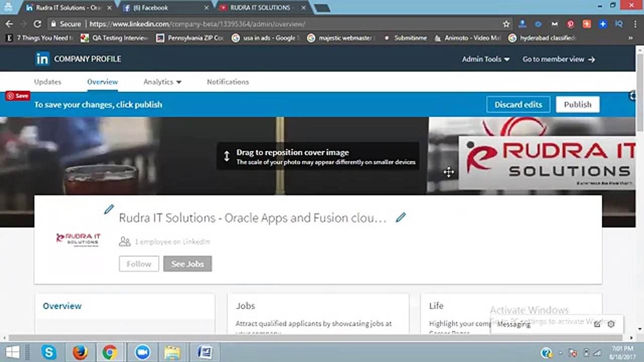
Task: Open the QA Testing Interview bookmark
Action: [x=114, y=38]
